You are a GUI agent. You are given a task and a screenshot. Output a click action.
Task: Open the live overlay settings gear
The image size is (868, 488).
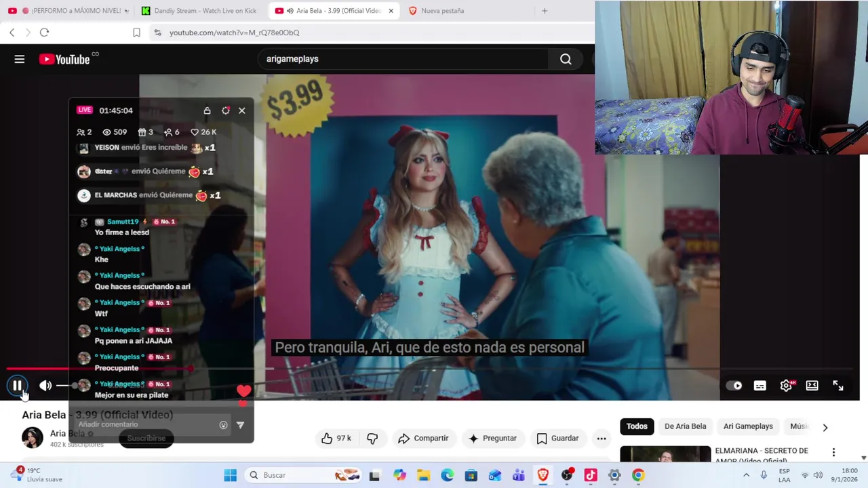pyautogui.click(x=226, y=110)
